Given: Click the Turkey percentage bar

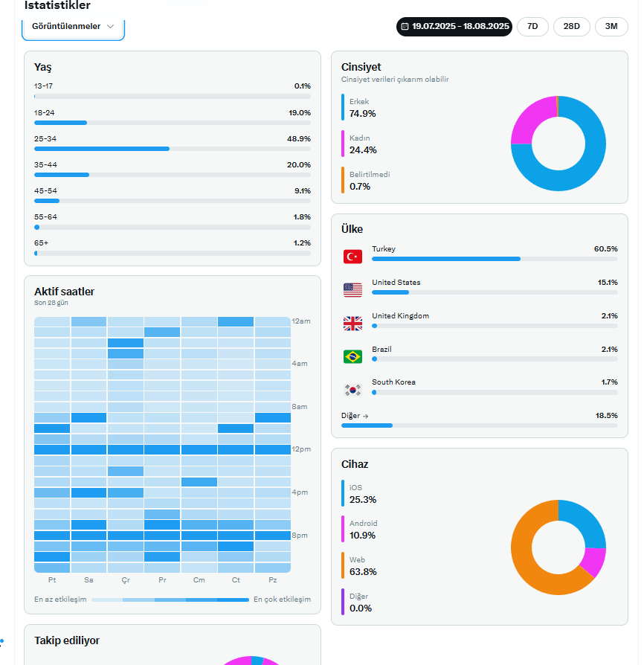Looking at the screenshot, I should point(495,259).
